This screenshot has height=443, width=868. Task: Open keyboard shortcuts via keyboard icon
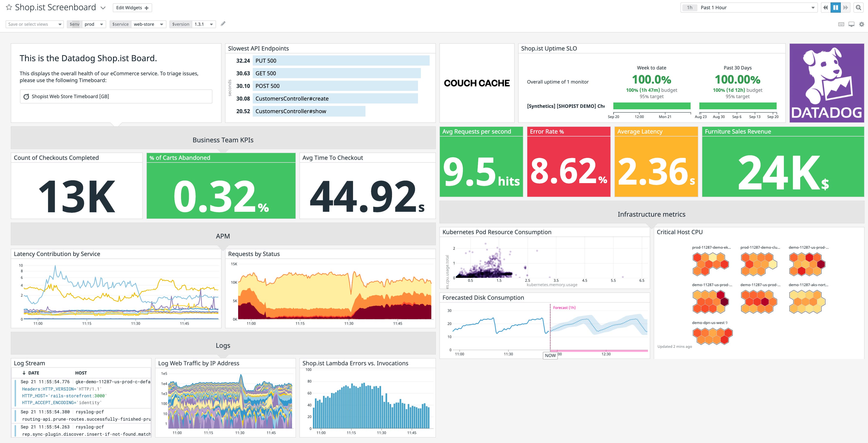click(x=841, y=24)
